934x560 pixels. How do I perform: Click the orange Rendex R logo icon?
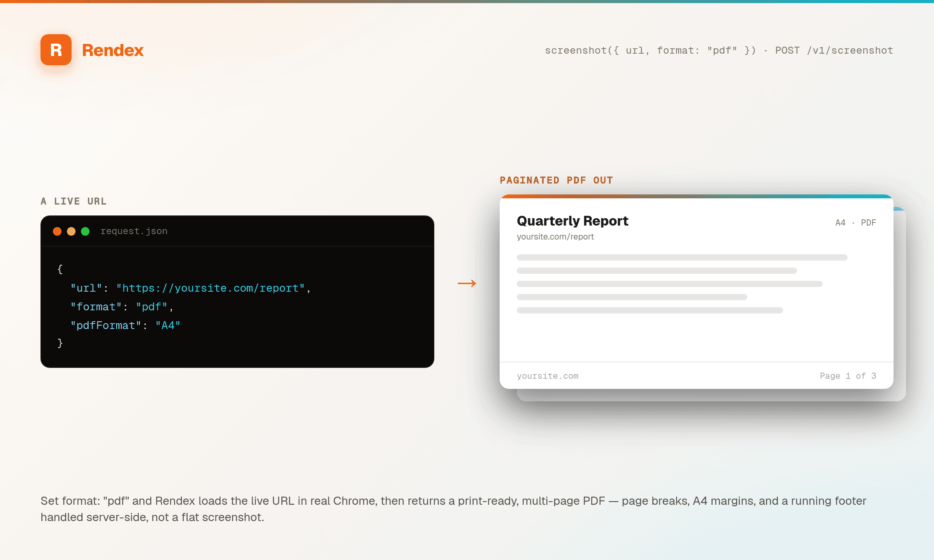[x=56, y=50]
